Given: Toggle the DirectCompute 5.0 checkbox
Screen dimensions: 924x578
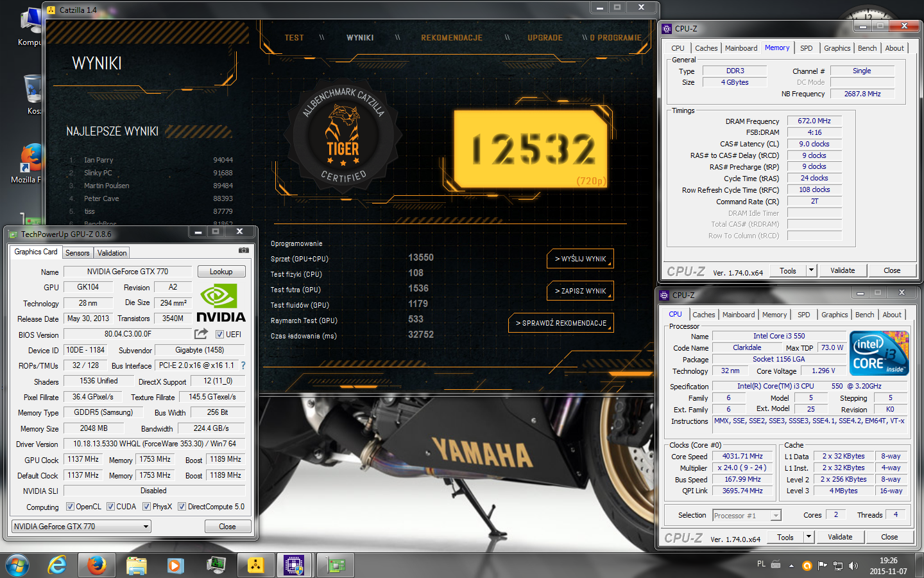Looking at the screenshot, I should (182, 507).
